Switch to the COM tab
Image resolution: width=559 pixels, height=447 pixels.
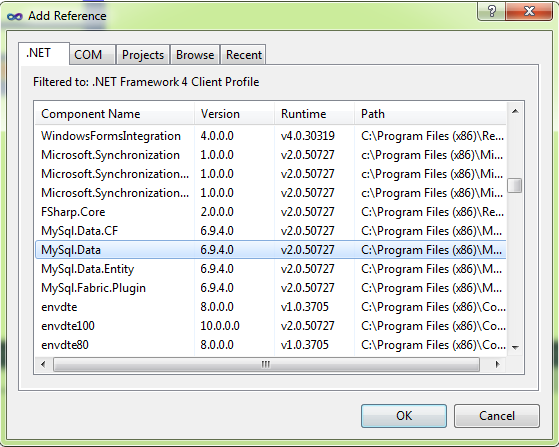[x=92, y=55]
